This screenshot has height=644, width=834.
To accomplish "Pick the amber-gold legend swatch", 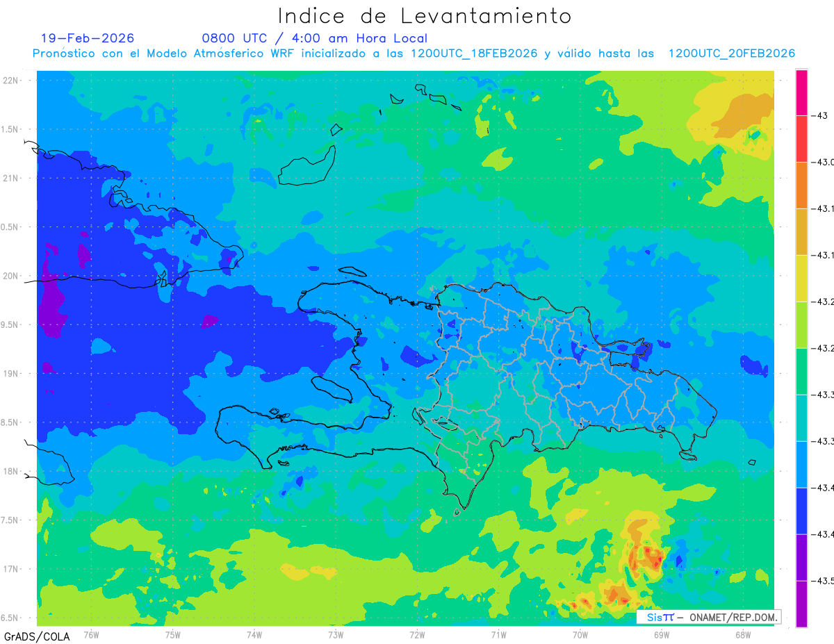I will point(801,232).
